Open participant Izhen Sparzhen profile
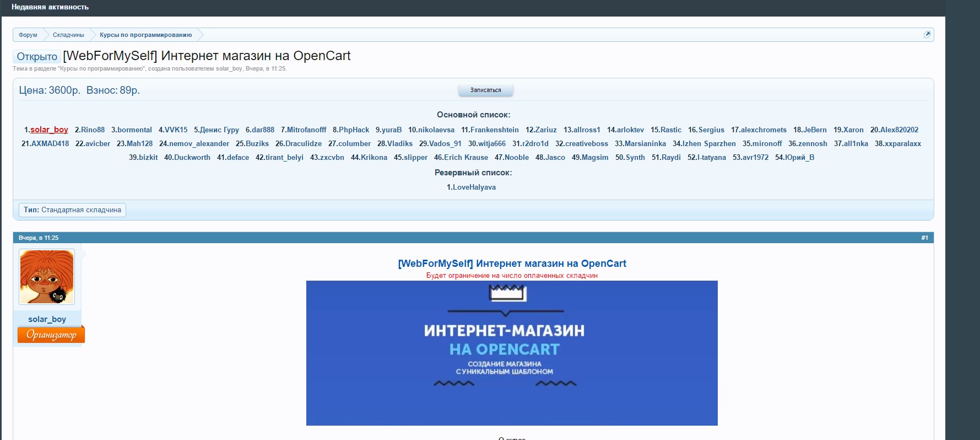 709,143
